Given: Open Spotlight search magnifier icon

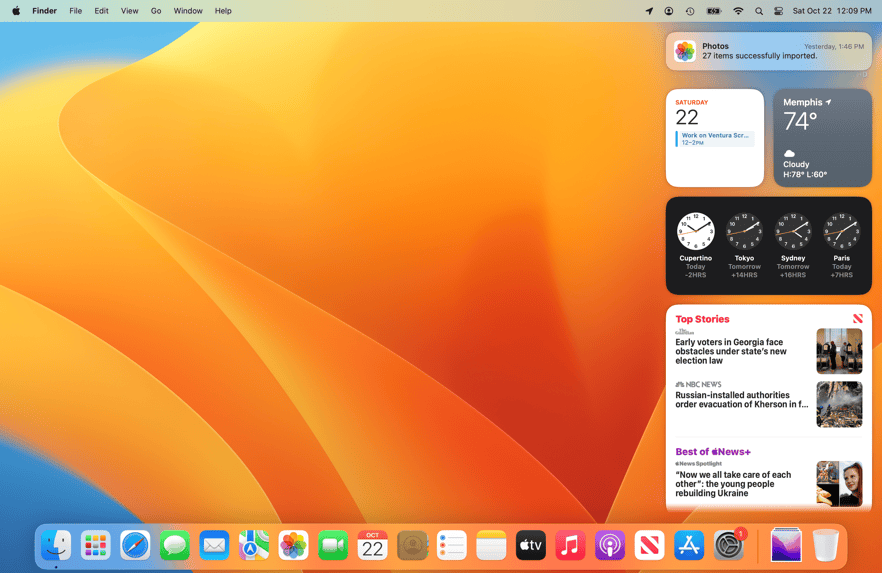Looking at the screenshot, I should pos(759,11).
